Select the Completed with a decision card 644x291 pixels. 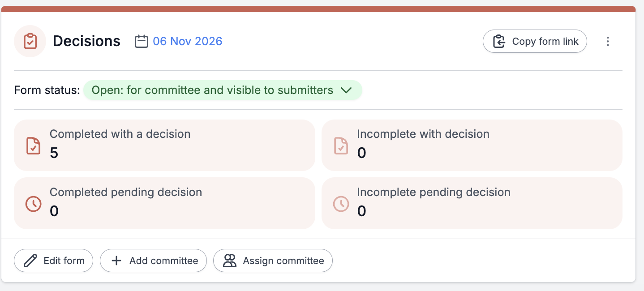[164, 145]
